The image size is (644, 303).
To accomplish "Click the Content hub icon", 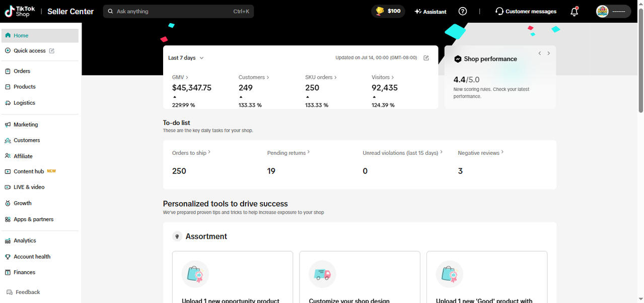I will [8, 171].
